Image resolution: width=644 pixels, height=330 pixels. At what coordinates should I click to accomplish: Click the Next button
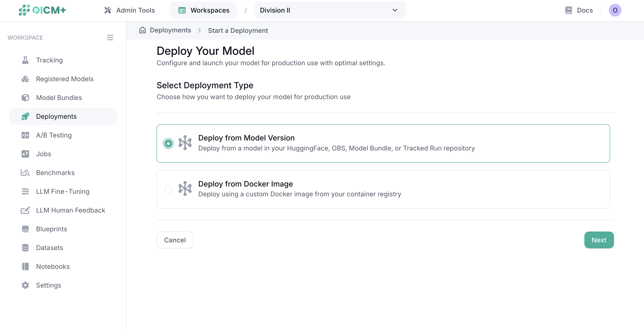click(x=599, y=240)
